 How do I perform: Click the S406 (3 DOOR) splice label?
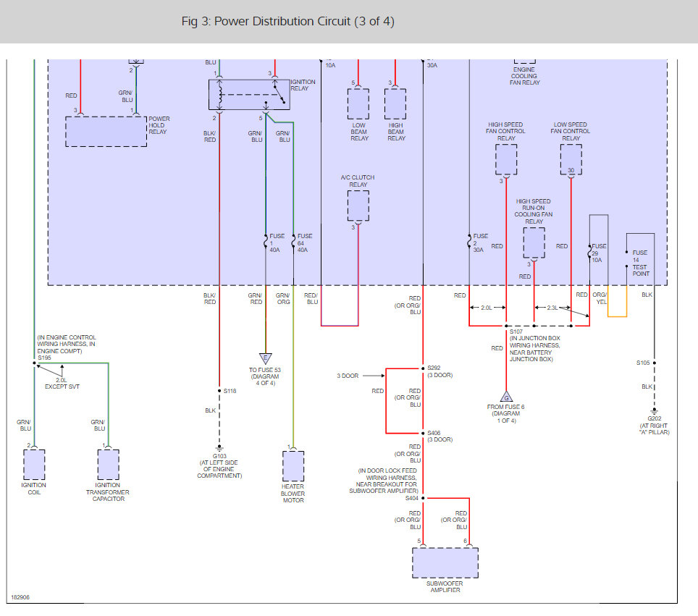[x=440, y=436]
